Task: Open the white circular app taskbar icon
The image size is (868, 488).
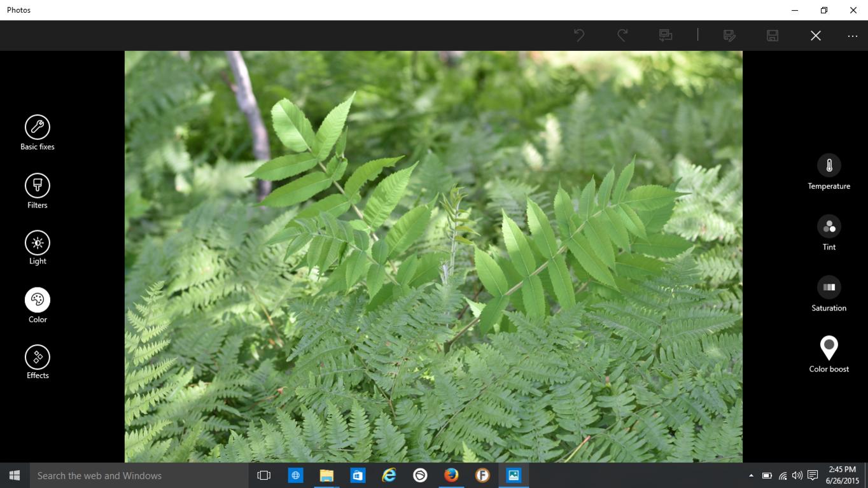Action: pyautogui.click(x=420, y=475)
